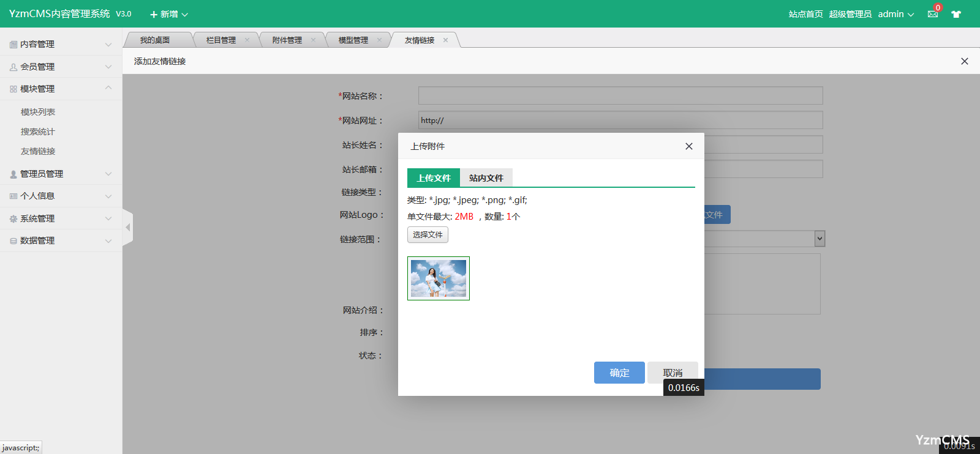Click the 选择文件 button
This screenshot has height=454, width=980.
pyautogui.click(x=428, y=235)
